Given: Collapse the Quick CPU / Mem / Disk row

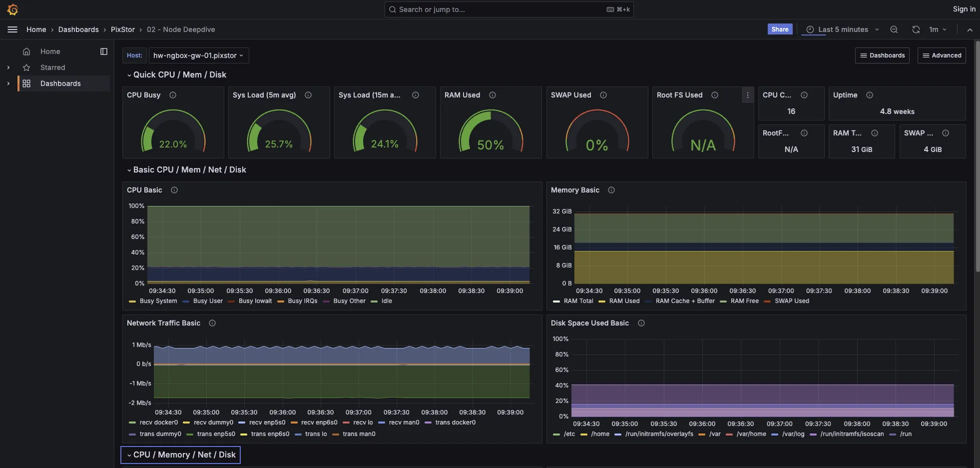Looking at the screenshot, I should [x=179, y=74].
